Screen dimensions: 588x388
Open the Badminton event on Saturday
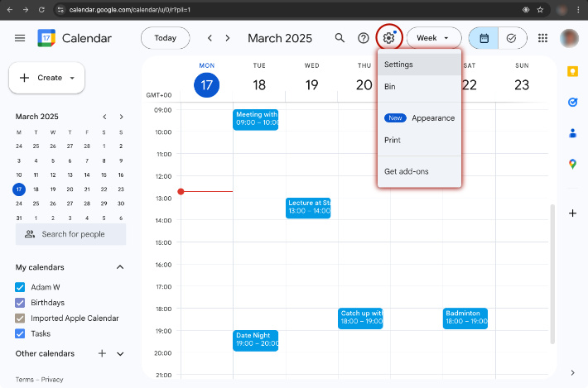[x=465, y=319]
